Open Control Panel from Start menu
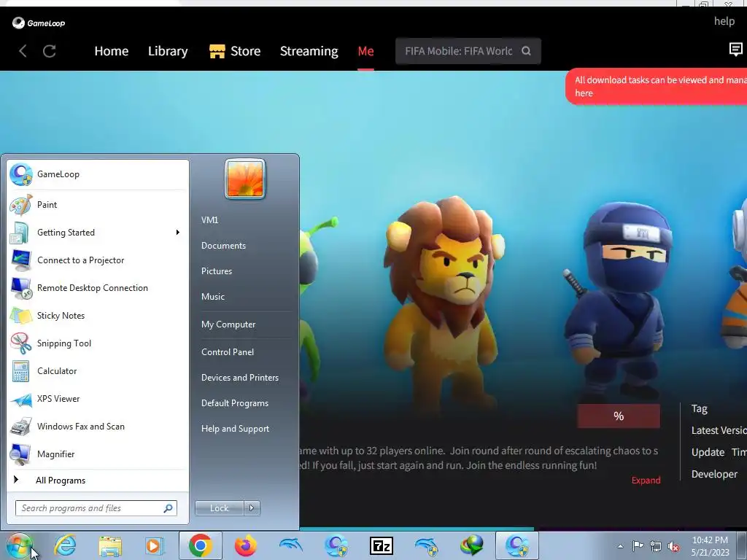Screen dimensions: 747x560 [228, 352]
